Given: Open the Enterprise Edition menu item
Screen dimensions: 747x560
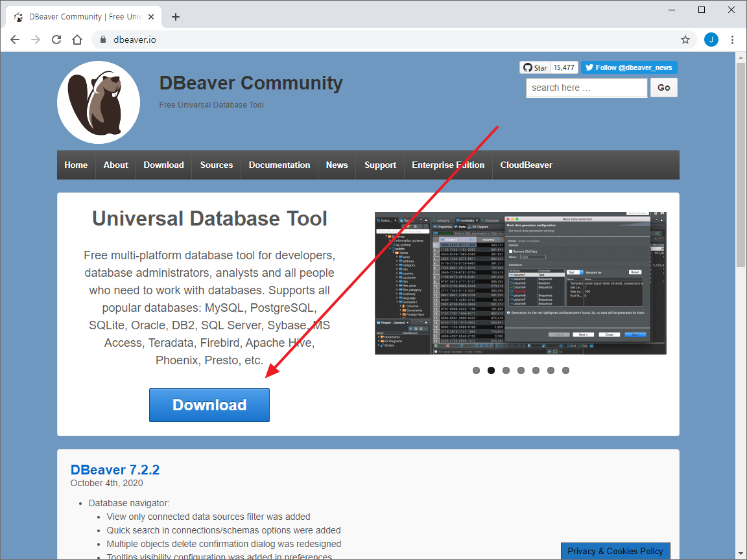Looking at the screenshot, I should (448, 165).
